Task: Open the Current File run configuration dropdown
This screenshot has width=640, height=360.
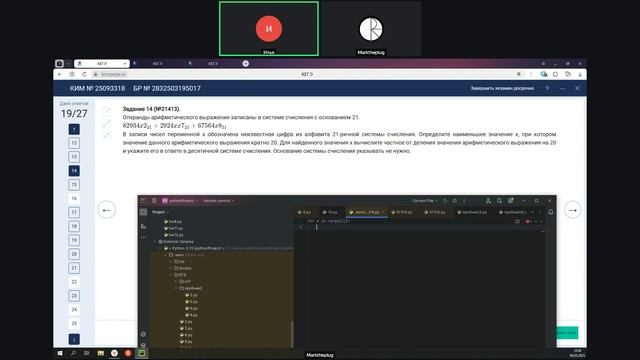Action: point(424,201)
